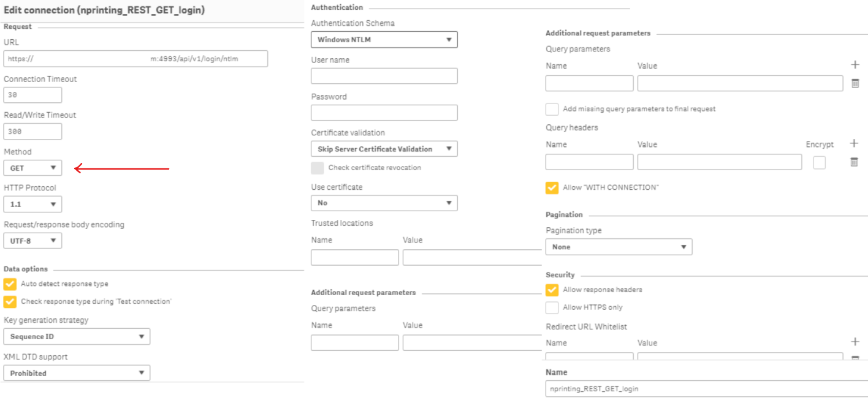Expand the Pagination type dropdown
The image size is (868, 398).
(619, 247)
